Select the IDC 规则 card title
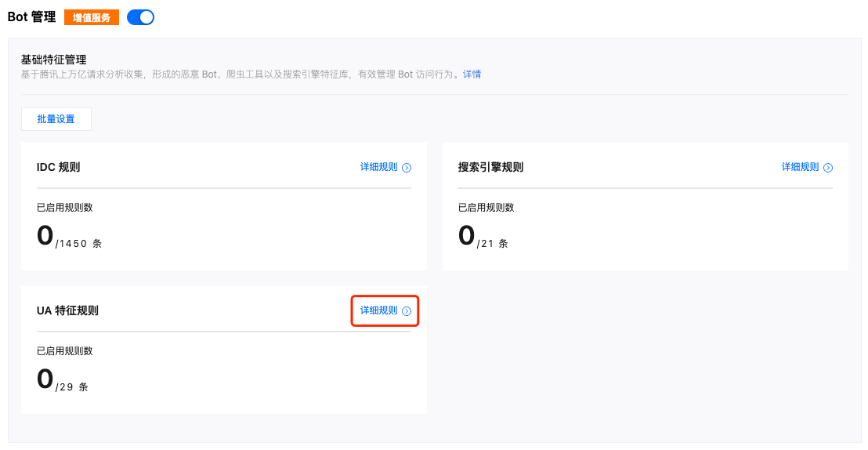Image resolution: width=868 pixels, height=450 pixels. (x=58, y=167)
